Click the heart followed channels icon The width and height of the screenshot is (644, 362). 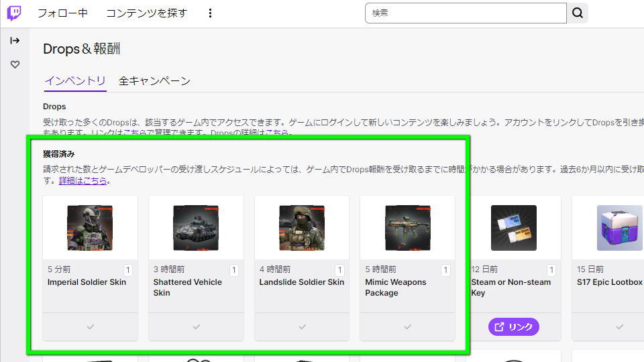(x=15, y=64)
